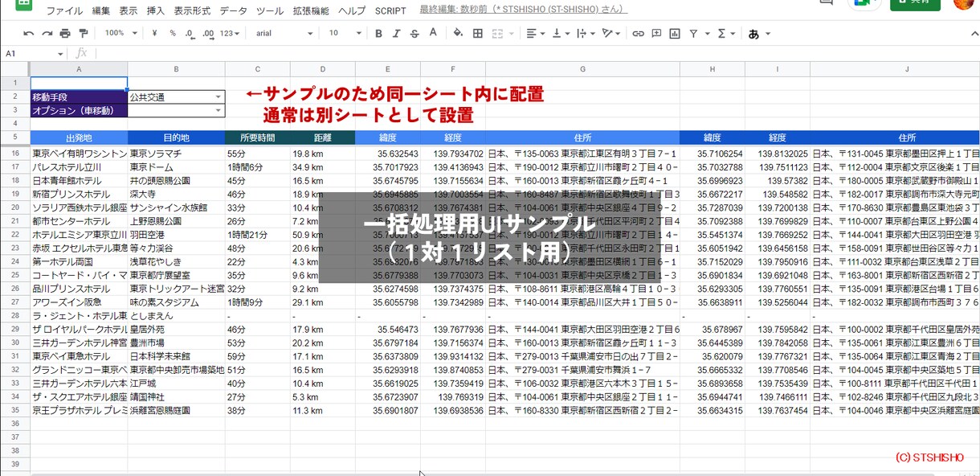The image size is (980, 476).
Task: Open the 表示形式 menu
Action: (x=192, y=11)
